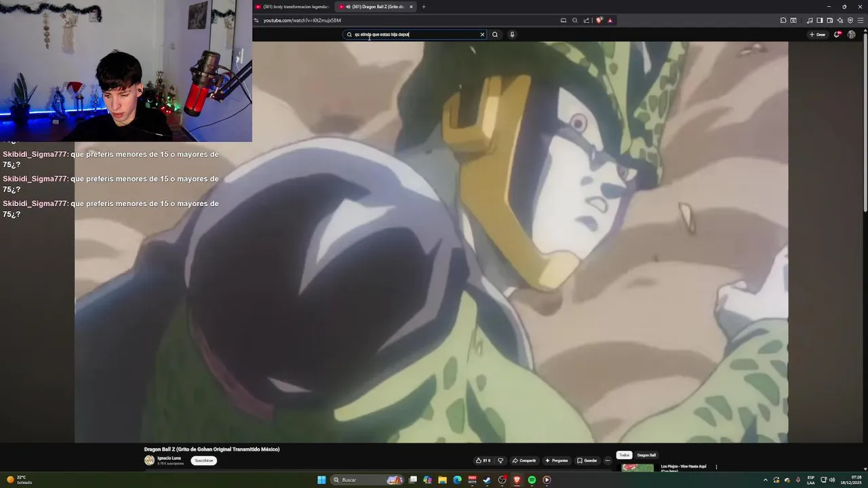This screenshot has height=488, width=868.
Task: Open options for Los Piojos suggested video
Action: (x=716, y=466)
